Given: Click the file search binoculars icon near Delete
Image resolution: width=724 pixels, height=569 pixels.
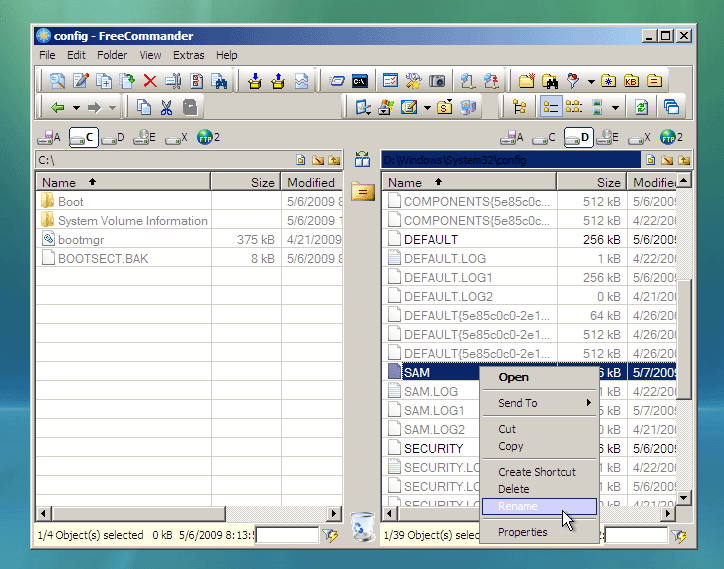Looking at the screenshot, I should [x=219, y=81].
